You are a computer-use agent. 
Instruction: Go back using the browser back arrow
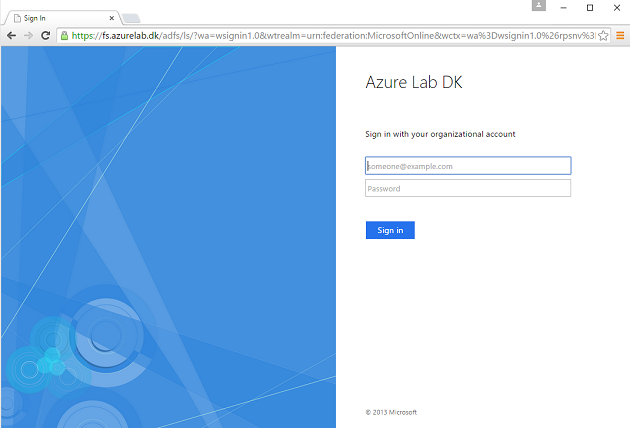pyautogui.click(x=11, y=36)
